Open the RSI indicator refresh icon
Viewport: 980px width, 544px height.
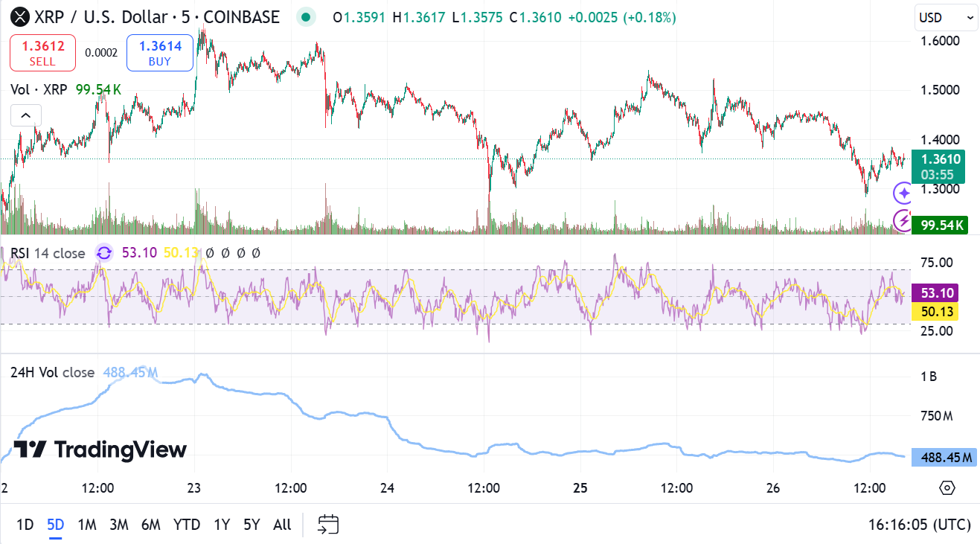coord(104,253)
